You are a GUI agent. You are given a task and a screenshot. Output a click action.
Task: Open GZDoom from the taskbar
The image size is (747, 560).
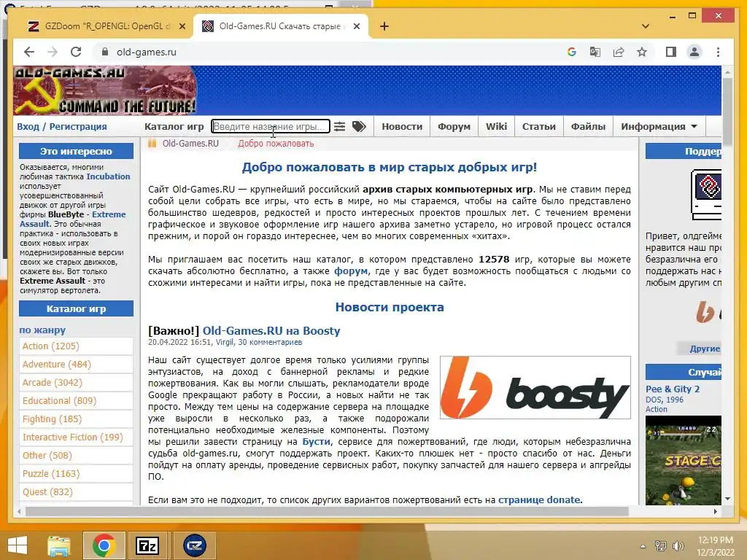click(x=194, y=545)
